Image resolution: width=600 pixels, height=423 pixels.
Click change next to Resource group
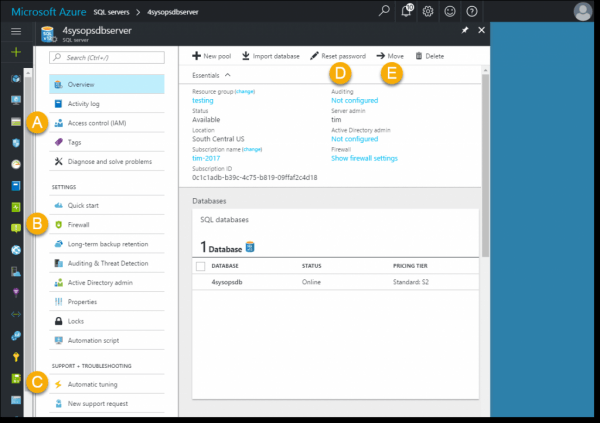click(245, 91)
